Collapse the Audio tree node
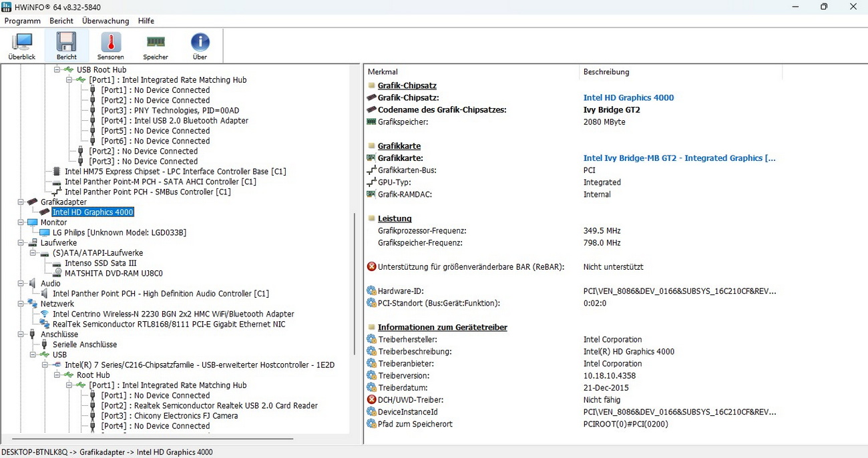The width and height of the screenshot is (868, 458). point(22,284)
